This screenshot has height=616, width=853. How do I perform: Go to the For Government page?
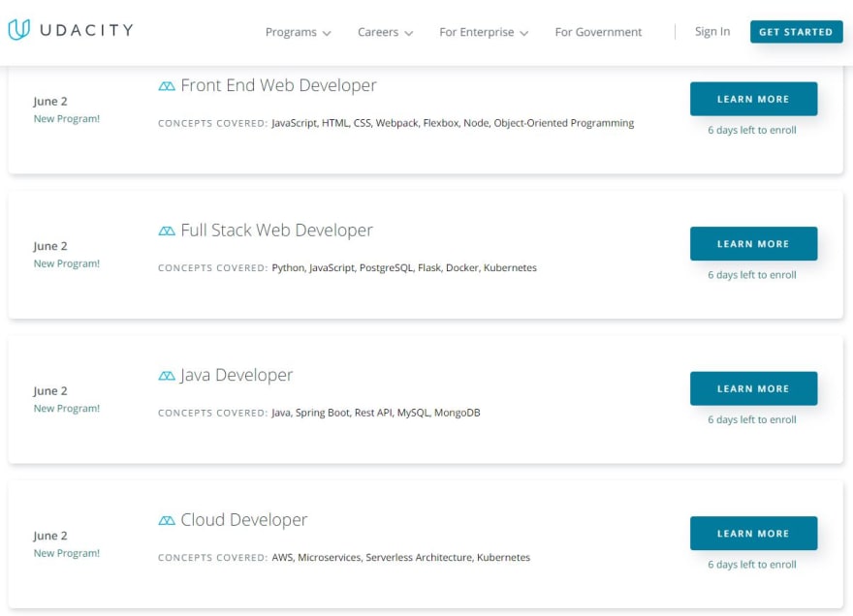tap(598, 32)
